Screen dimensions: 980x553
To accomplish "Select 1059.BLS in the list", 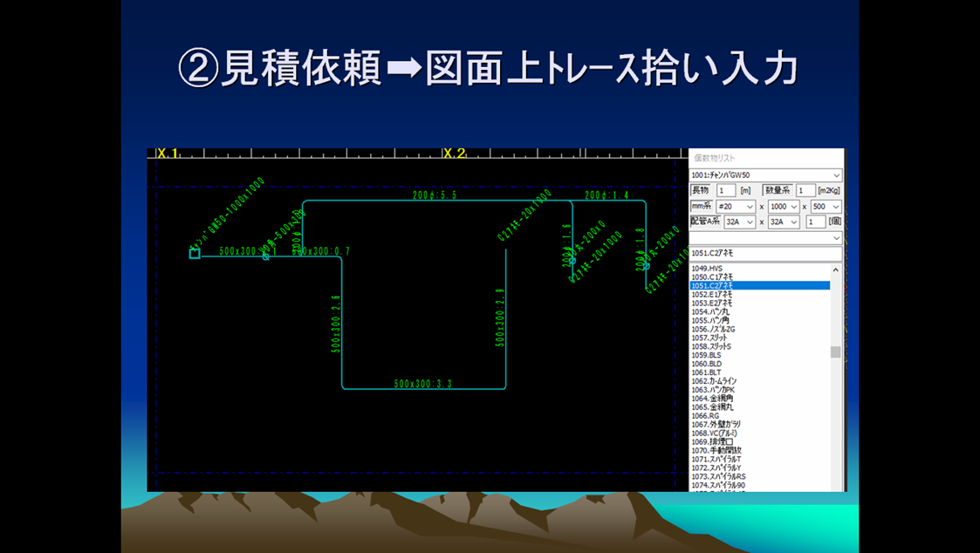I will pyautogui.click(x=760, y=355).
